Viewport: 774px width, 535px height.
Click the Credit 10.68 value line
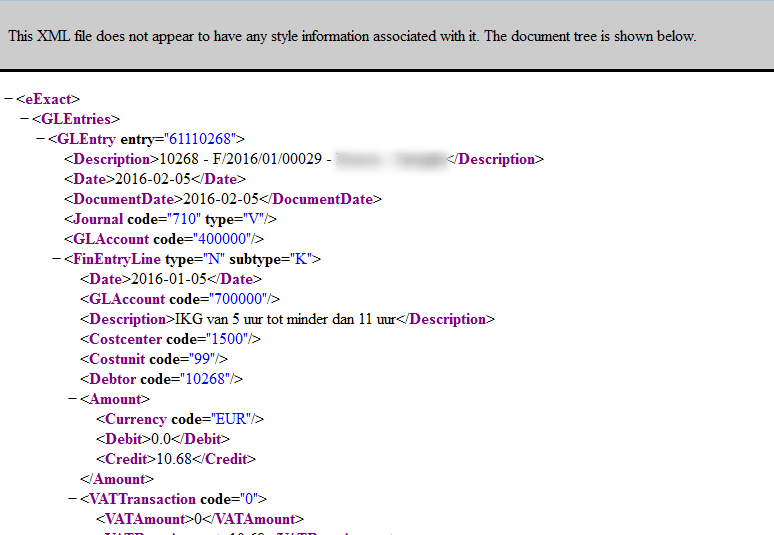pos(176,459)
